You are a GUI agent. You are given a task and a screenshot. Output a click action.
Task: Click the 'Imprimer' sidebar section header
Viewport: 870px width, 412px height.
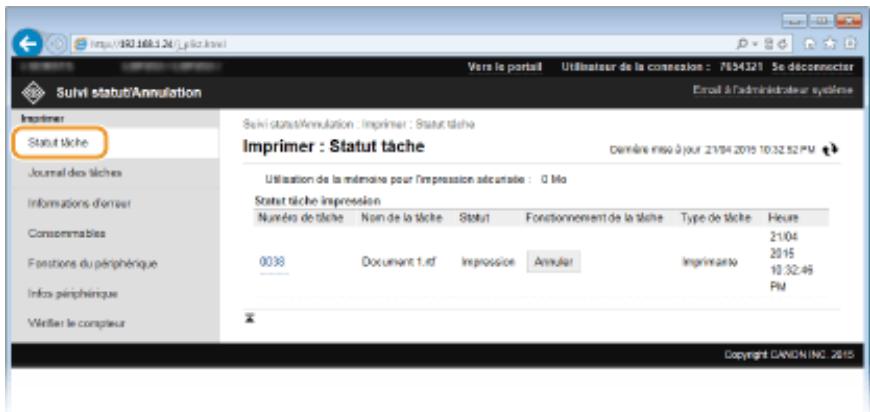(x=43, y=118)
